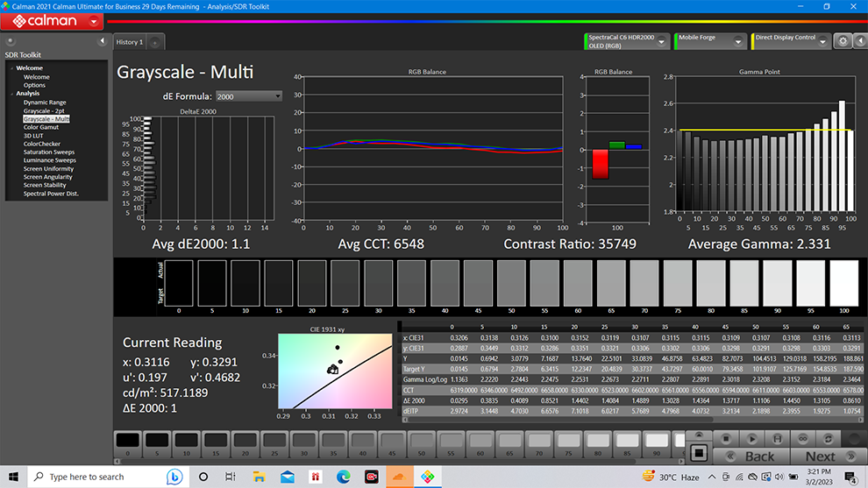Open Screen Uniformity page

(48, 169)
